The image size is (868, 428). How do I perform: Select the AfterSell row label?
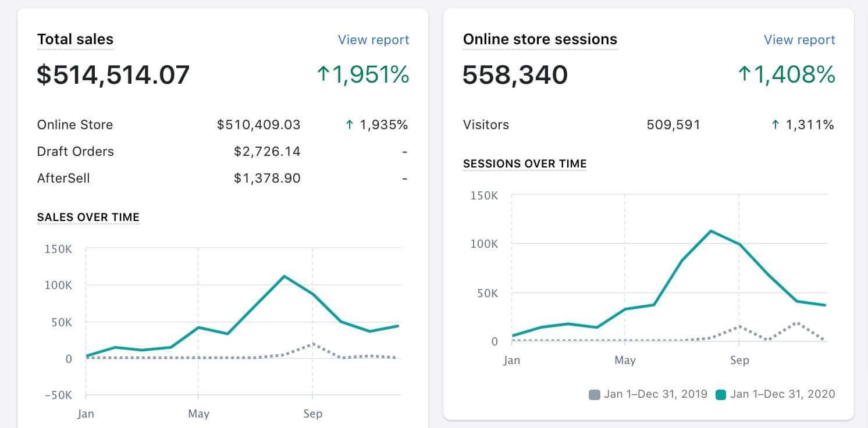point(63,178)
